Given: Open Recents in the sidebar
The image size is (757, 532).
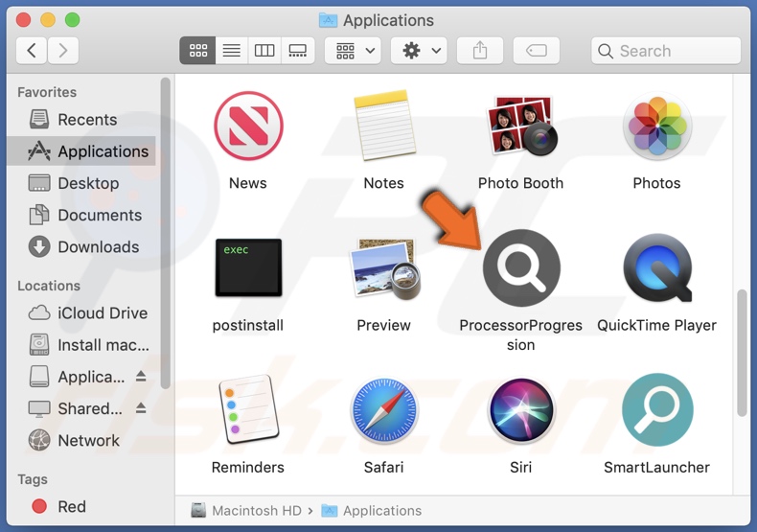Looking at the screenshot, I should point(81,119).
